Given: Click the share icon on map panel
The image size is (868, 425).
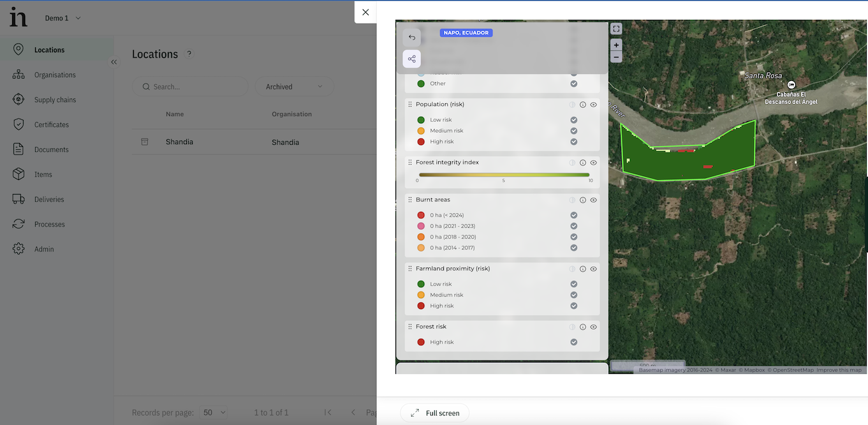Looking at the screenshot, I should [x=411, y=59].
